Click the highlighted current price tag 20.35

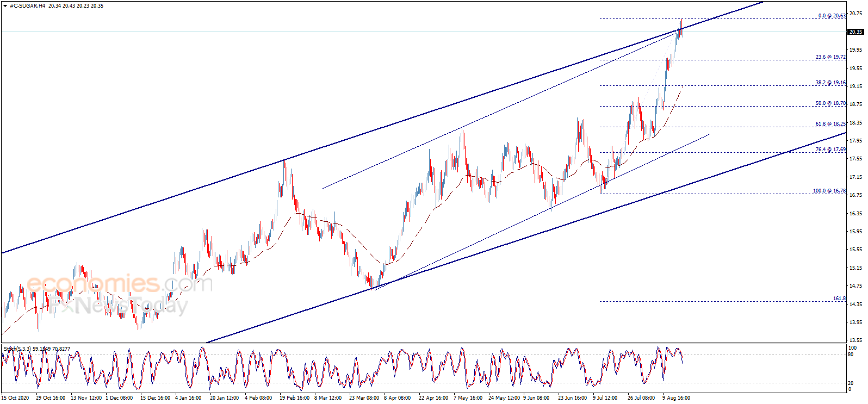click(856, 32)
